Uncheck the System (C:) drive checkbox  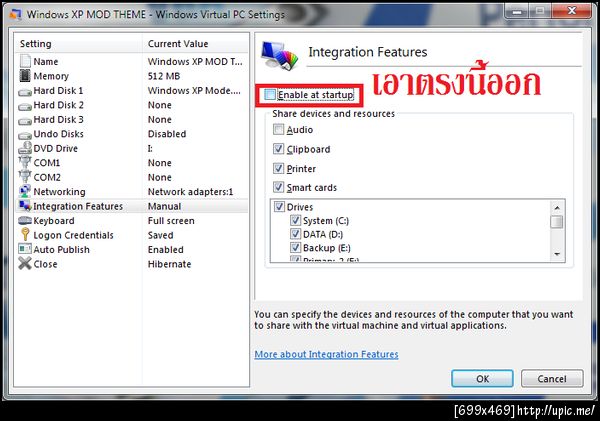coord(295,220)
